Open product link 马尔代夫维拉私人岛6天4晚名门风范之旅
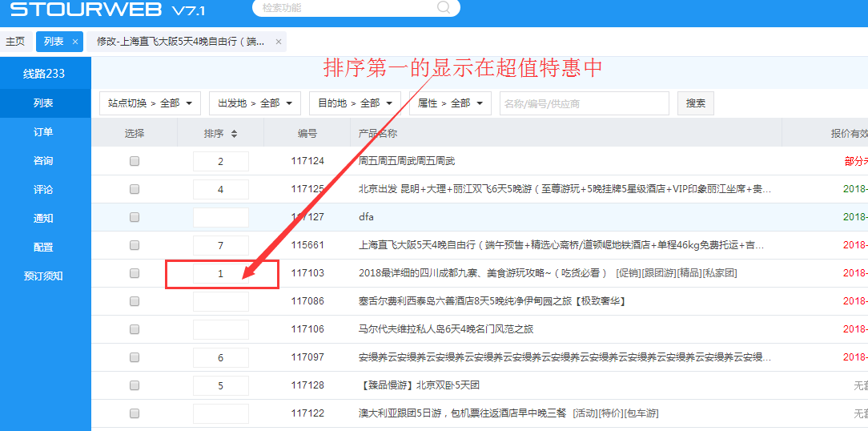This screenshot has height=431, width=868. [446, 329]
